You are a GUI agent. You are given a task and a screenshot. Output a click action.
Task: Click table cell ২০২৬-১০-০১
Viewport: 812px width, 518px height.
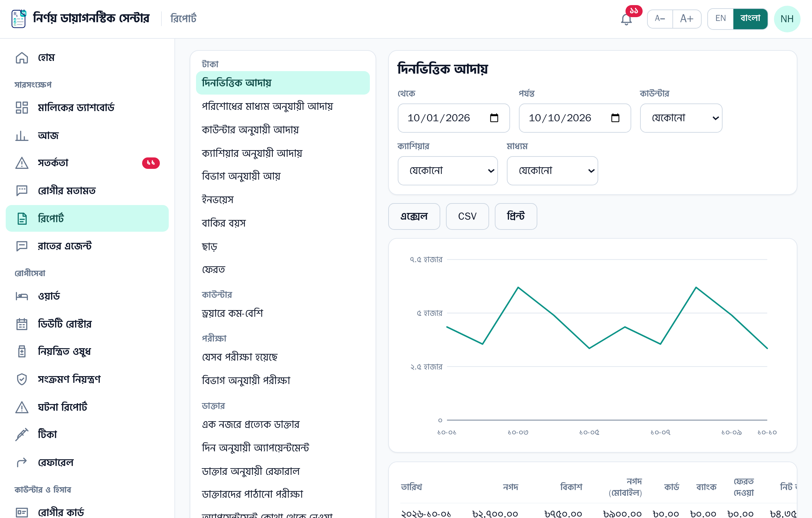tap(426, 513)
